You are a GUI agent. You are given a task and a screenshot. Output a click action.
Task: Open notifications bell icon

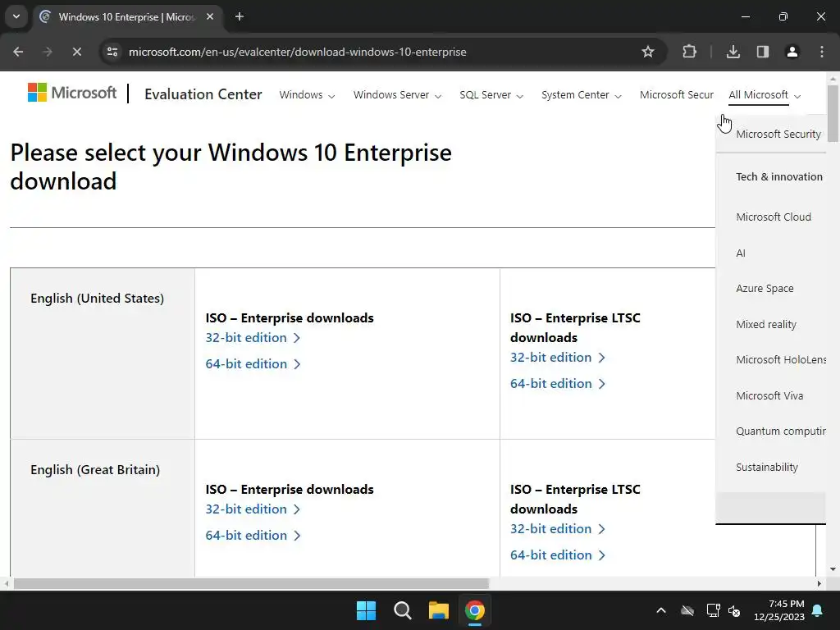818,610
